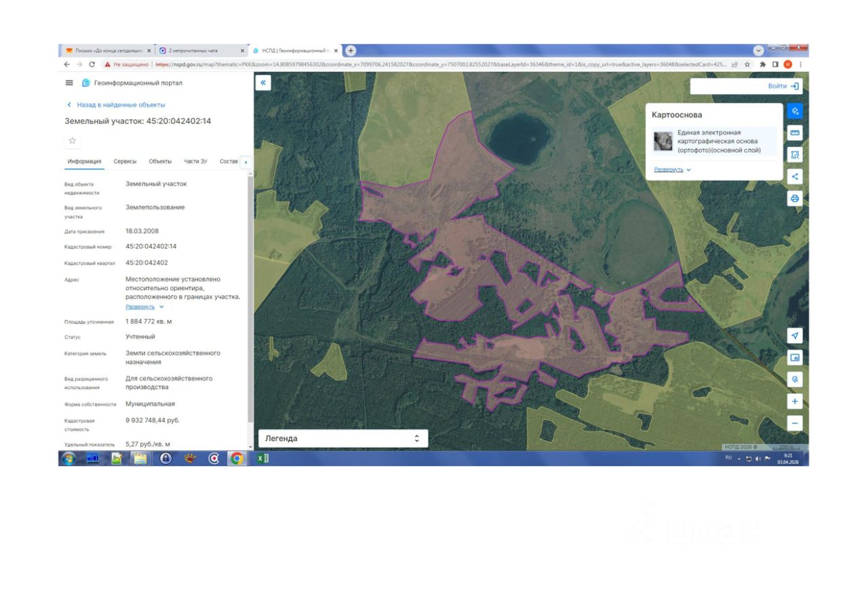Screen dimensions: 868x614
Task: Switch to the Состав tab
Action: (229, 161)
